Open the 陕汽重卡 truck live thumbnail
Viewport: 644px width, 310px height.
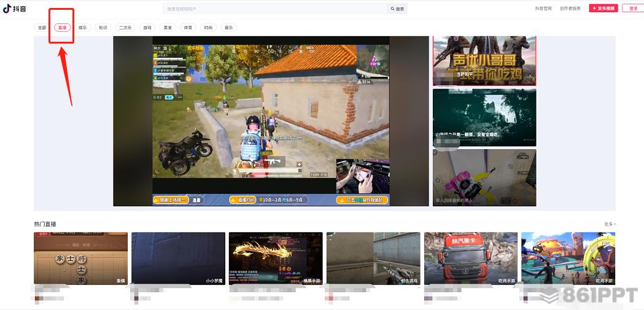coord(471,258)
